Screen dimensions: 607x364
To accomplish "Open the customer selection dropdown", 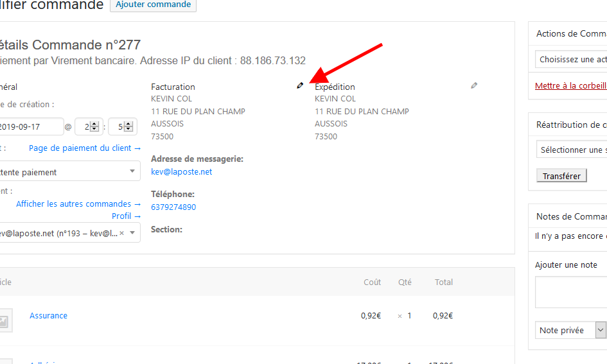I will tap(69, 233).
